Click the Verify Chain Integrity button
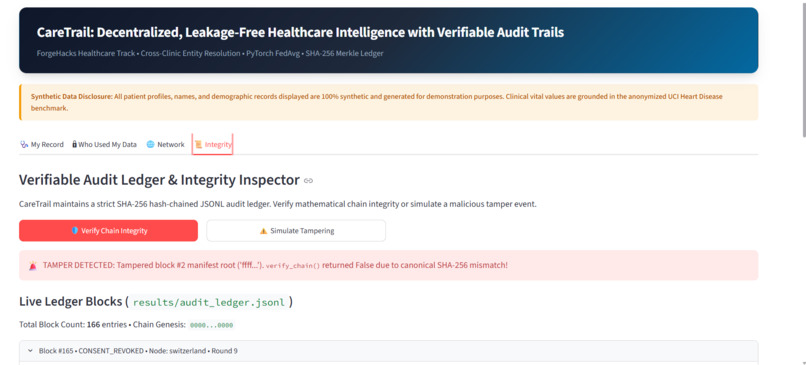806x365 pixels. tap(108, 231)
